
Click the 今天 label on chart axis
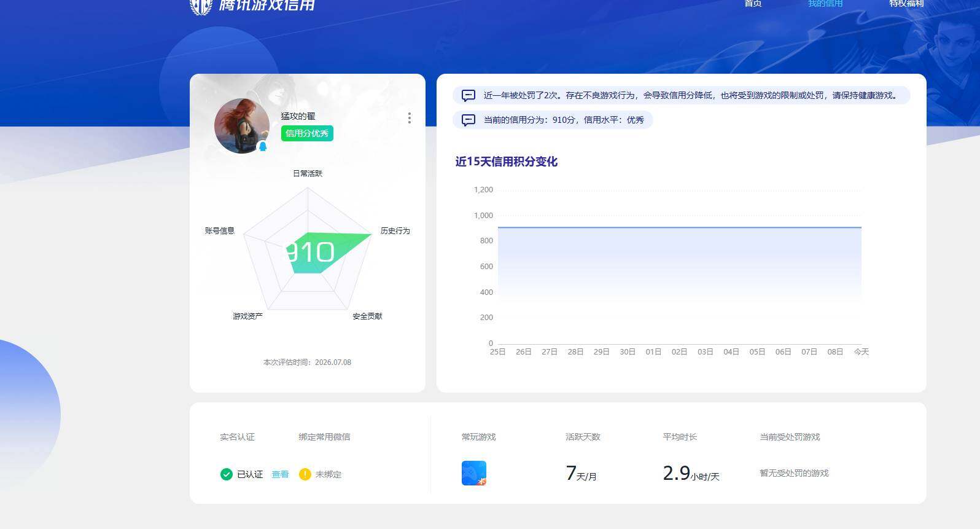861,352
